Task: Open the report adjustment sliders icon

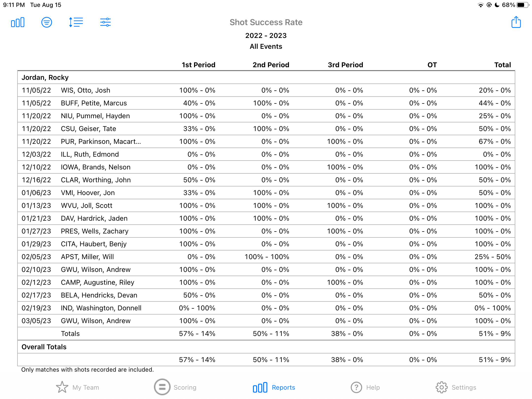Action: 105,22
